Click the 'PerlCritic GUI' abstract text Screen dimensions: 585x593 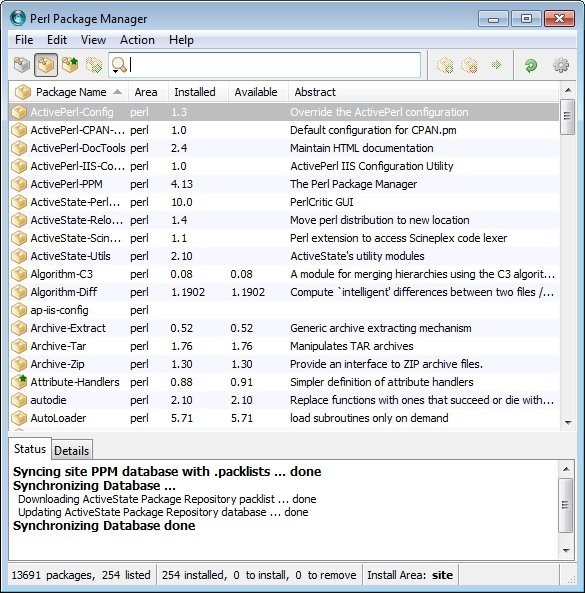[x=322, y=202]
